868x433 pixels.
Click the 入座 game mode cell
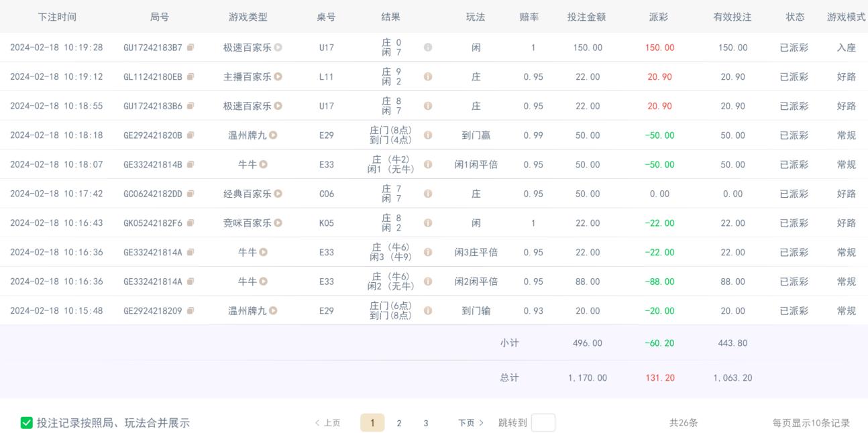pos(847,48)
